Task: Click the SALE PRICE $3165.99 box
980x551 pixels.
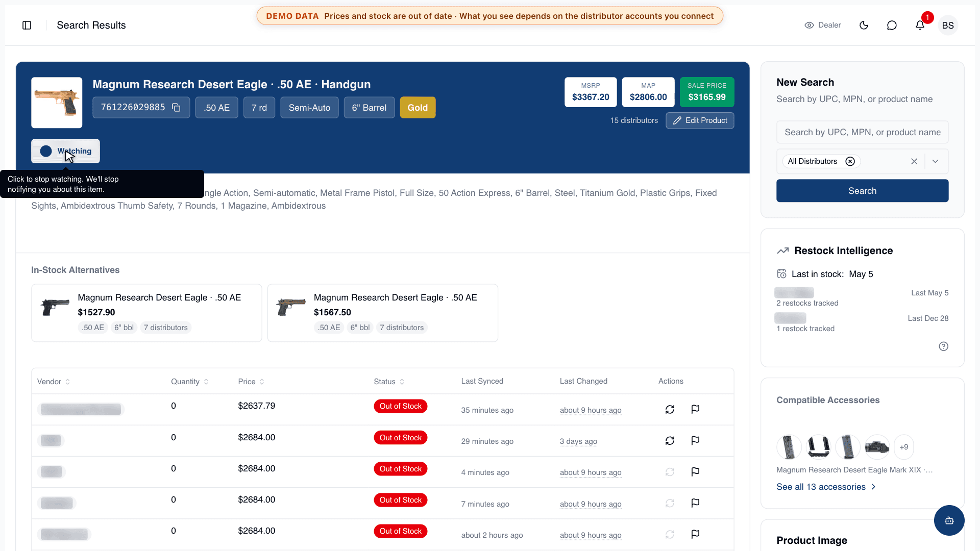Action: [x=706, y=92]
